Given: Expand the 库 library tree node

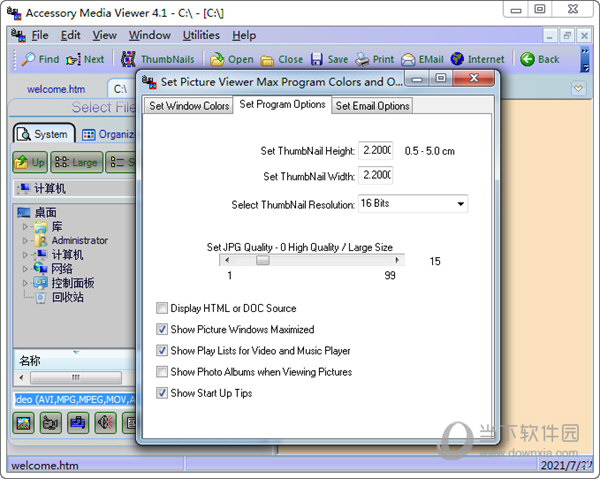Looking at the screenshot, I should click(25, 226).
